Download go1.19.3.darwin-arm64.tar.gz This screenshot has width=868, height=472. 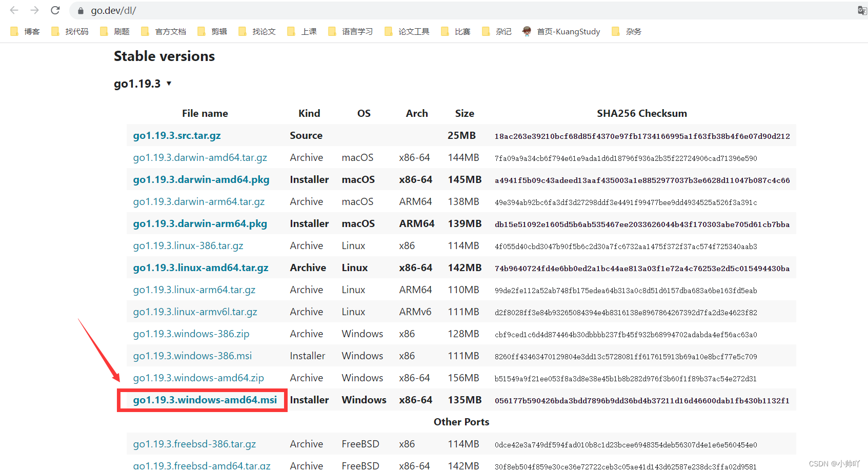tap(199, 201)
